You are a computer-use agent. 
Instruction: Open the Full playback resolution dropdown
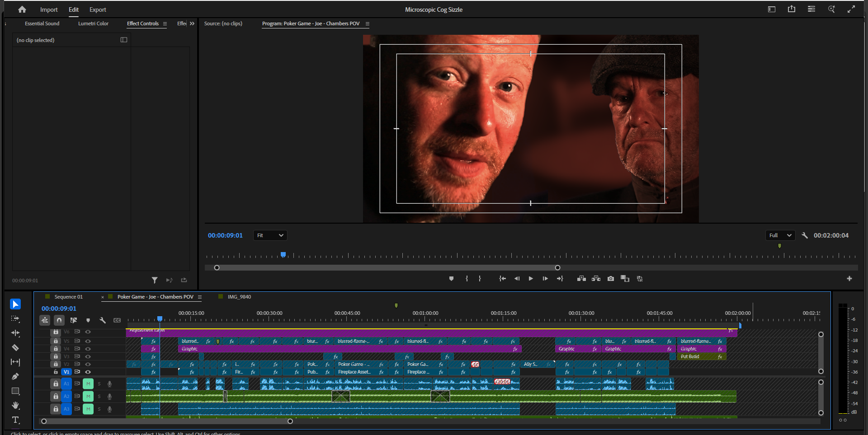780,235
